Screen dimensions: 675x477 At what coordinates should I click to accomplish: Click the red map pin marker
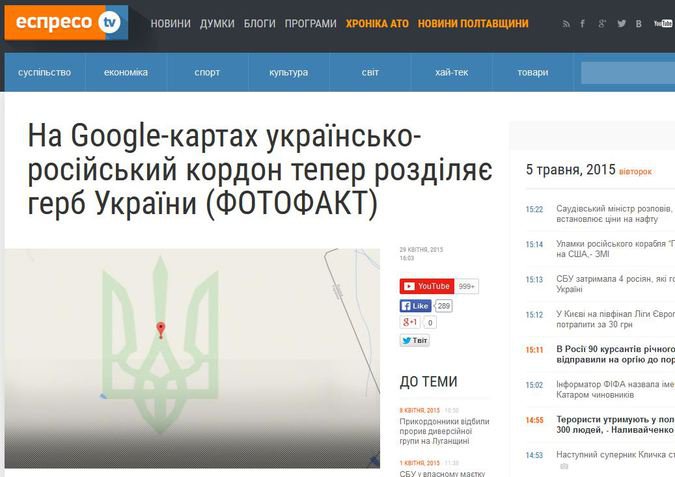tap(161, 330)
